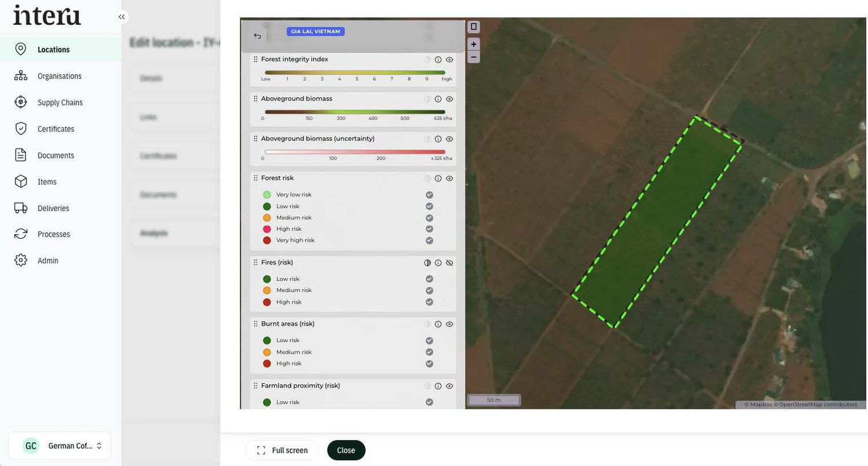Click the Full screen button
This screenshot has height=466, width=868.
282,450
